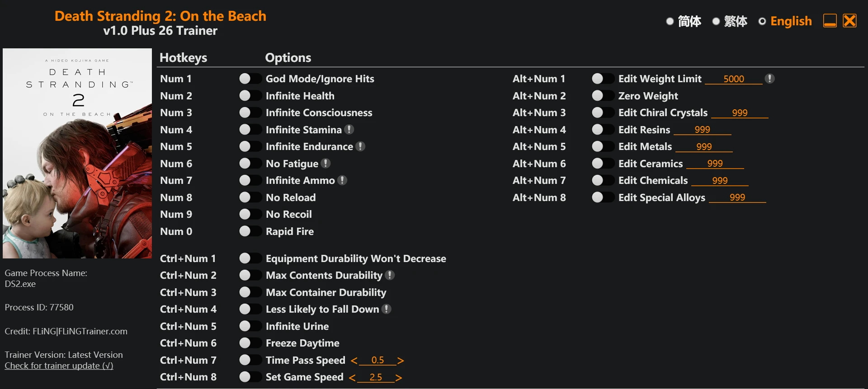Click info icon beside Edit Weight Limit value
This screenshot has height=389, width=868.
769,79
